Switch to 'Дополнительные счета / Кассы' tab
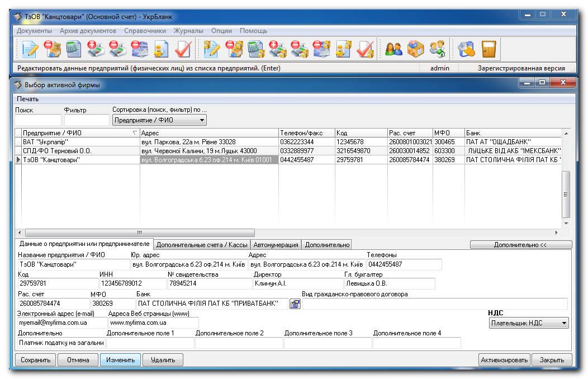The height and width of the screenshot is (379, 588). (x=202, y=245)
